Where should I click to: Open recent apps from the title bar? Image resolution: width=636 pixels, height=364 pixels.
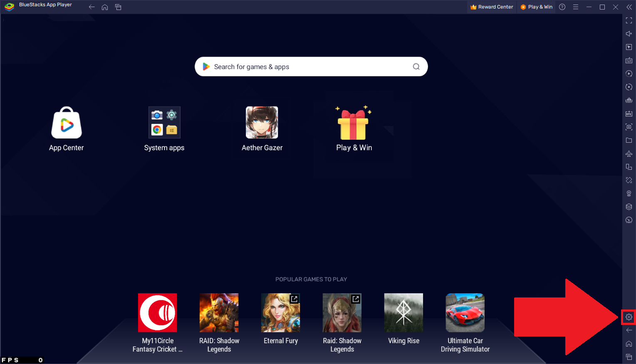pos(118,7)
